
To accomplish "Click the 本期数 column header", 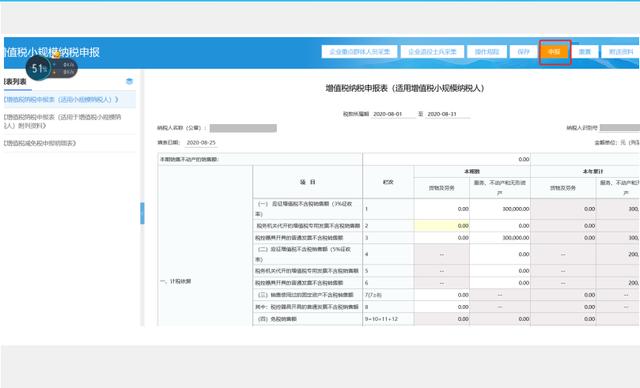I will [472, 171].
